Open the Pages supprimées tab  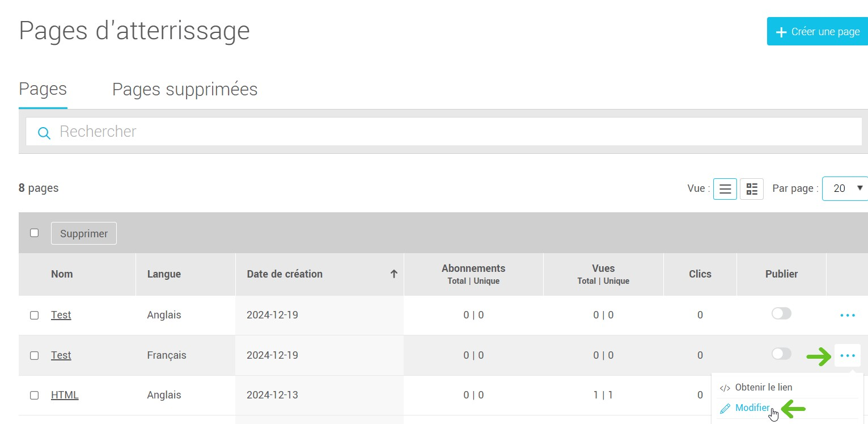pos(185,90)
